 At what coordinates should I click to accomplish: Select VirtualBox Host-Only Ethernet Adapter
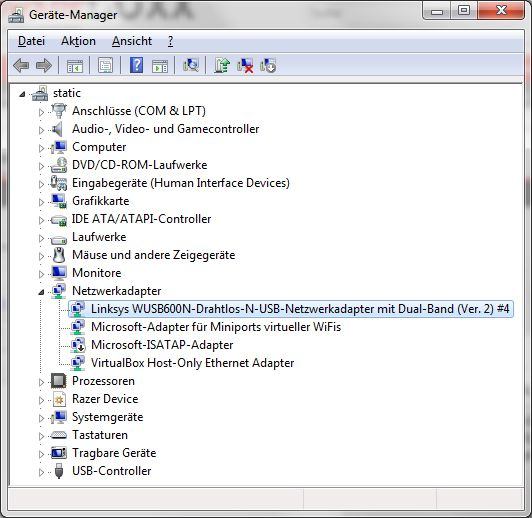192,363
